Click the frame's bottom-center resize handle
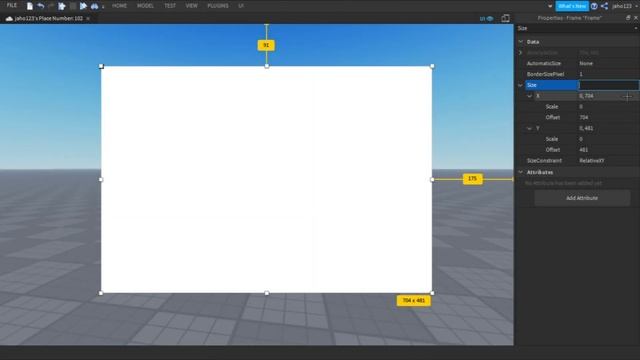 pyautogui.click(x=267, y=293)
